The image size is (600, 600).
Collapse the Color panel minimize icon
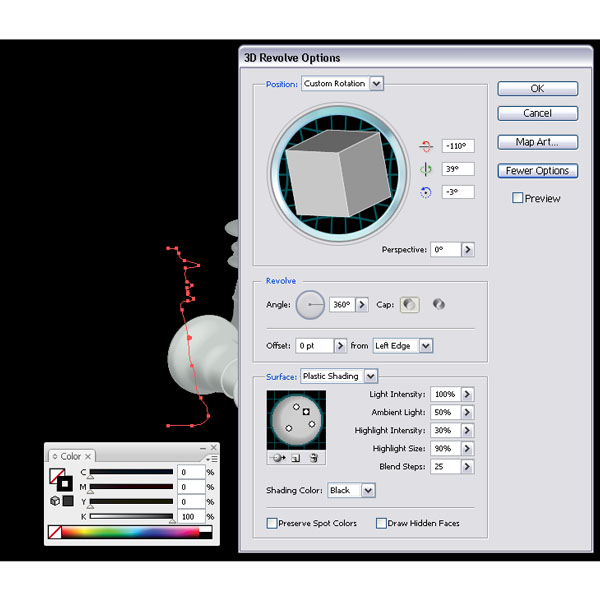[x=203, y=448]
